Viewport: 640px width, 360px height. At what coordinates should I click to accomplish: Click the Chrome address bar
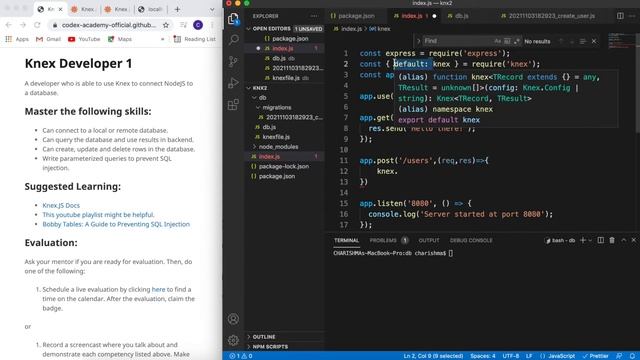[109, 25]
